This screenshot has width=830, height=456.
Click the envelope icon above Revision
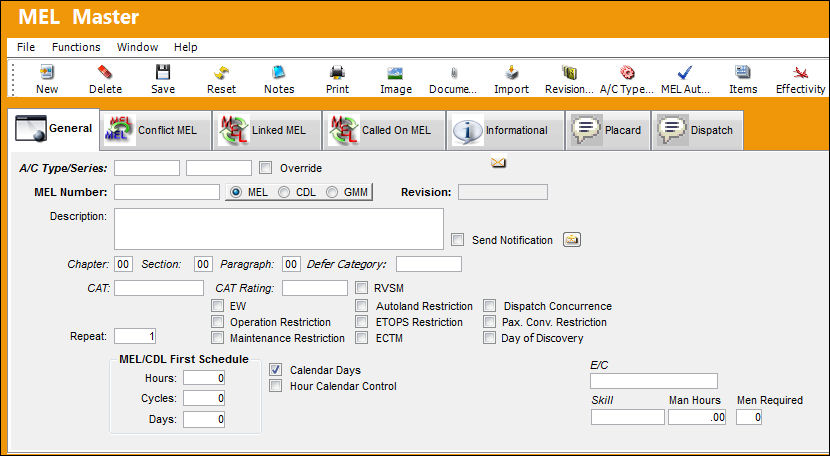pos(498,162)
